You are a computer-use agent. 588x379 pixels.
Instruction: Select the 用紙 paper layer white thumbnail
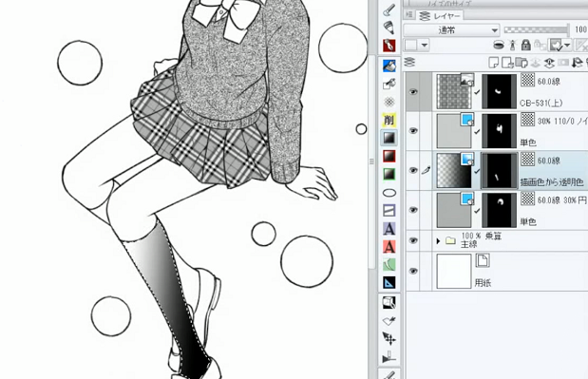click(454, 271)
